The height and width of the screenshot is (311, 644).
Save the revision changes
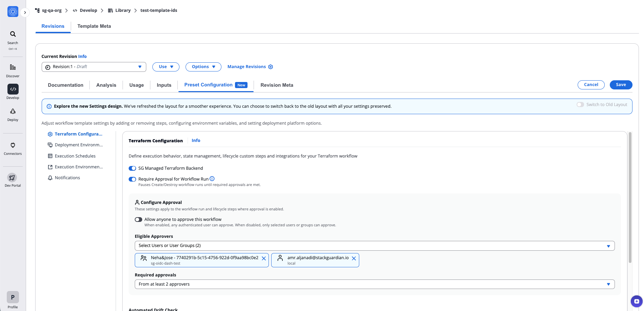621,85
